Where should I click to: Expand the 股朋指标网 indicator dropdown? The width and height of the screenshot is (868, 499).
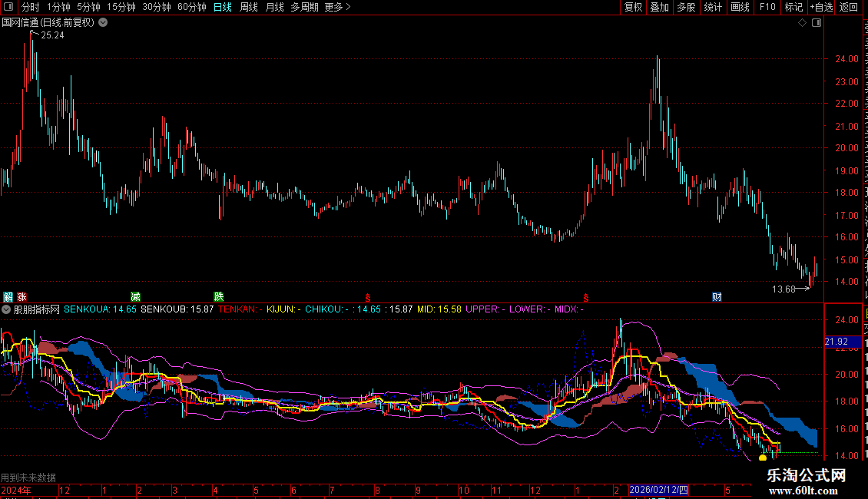click(6, 309)
